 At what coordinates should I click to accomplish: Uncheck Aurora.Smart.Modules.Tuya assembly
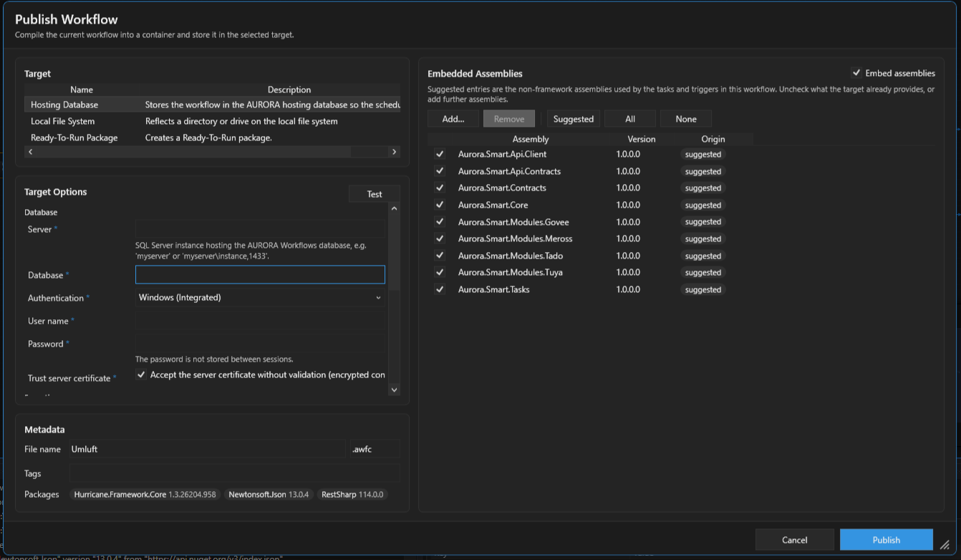pos(440,272)
